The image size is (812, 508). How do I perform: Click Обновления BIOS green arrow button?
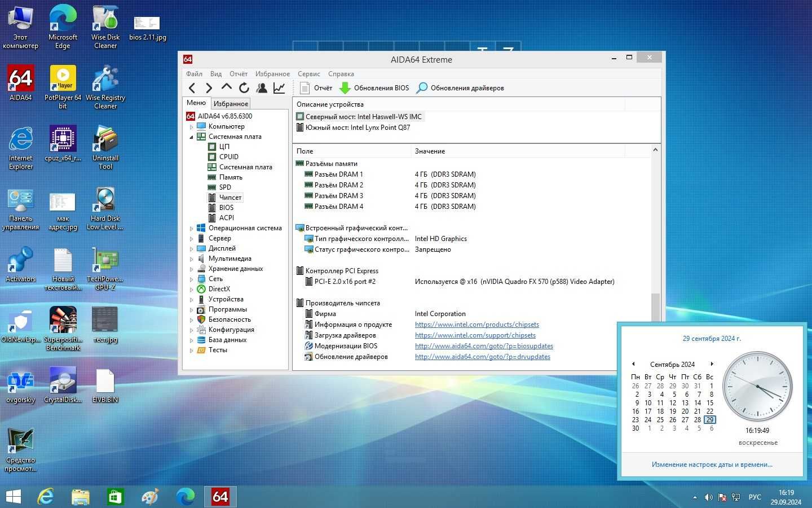[374, 87]
